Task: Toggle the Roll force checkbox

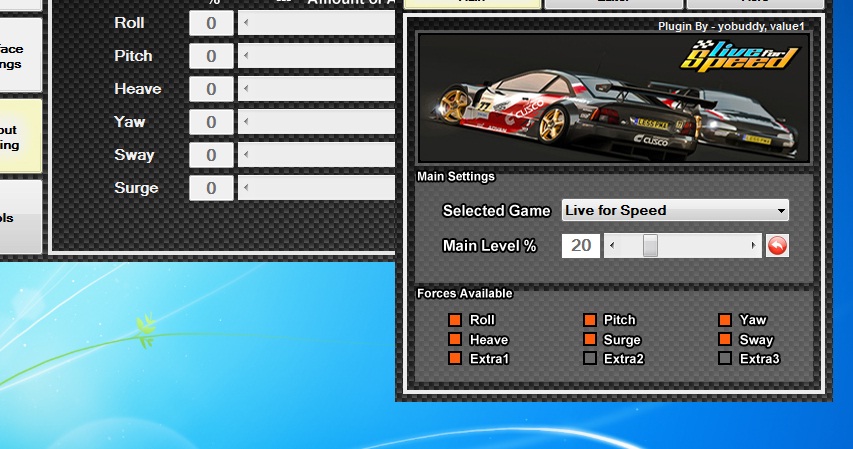Action: pos(455,320)
